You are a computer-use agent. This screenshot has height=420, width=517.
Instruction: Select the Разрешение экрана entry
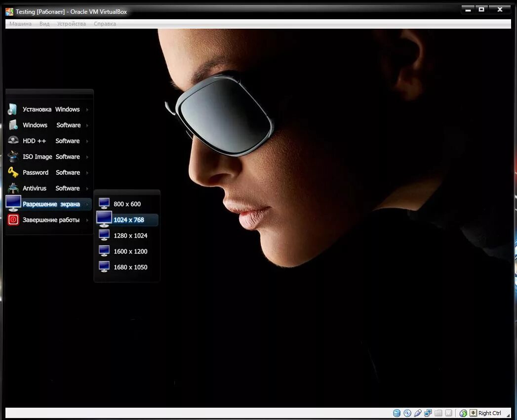(x=49, y=204)
